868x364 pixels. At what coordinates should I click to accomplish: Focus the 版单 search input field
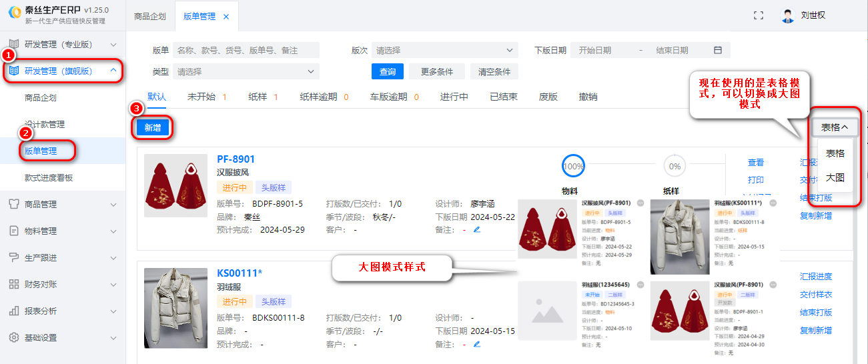click(x=246, y=51)
